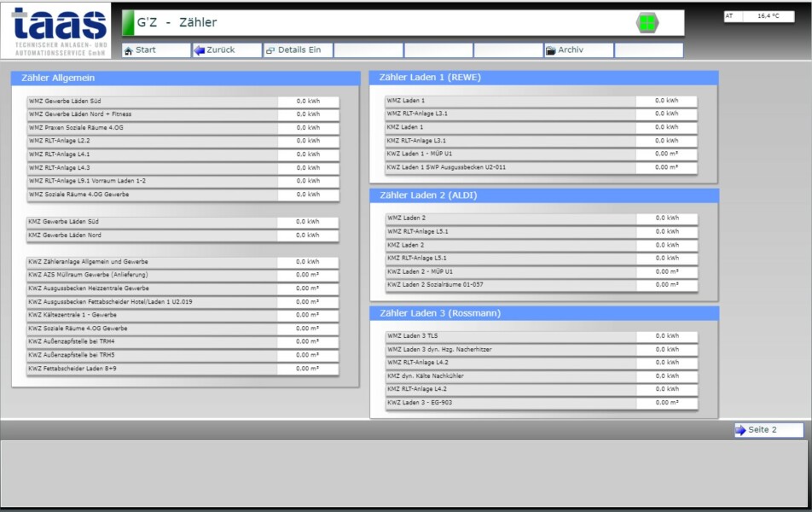This screenshot has height=512, width=812.
Task: Select WMZ RLT-Anlage L3.1 row
Action: [x=510, y=113]
